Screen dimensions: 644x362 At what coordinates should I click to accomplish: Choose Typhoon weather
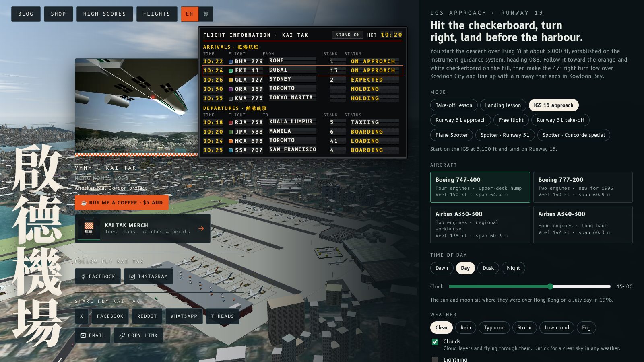[x=494, y=328]
